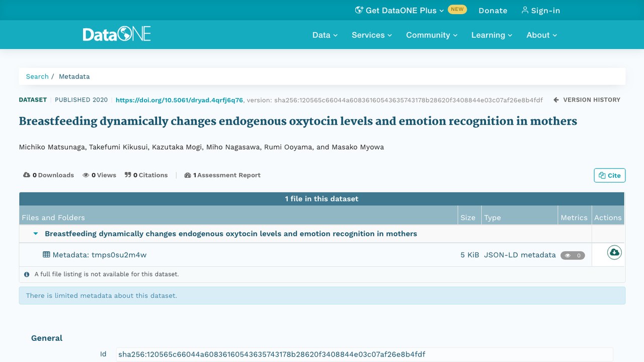Expand the Community menu
The height and width of the screenshot is (362, 644).
(x=432, y=35)
